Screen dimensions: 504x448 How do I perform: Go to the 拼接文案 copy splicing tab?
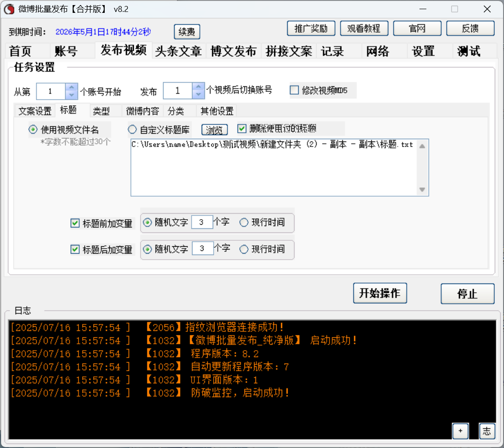click(289, 51)
